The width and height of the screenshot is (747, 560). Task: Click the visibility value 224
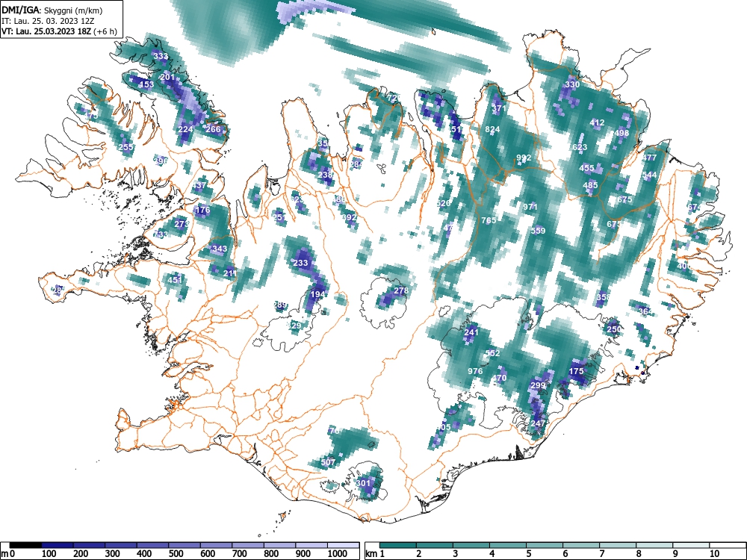[185, 129]
